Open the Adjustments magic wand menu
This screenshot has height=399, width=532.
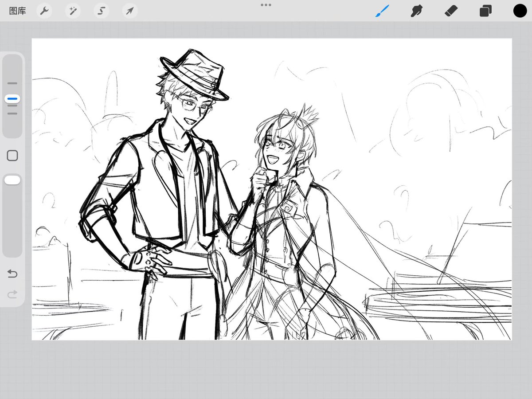(73, 11)
